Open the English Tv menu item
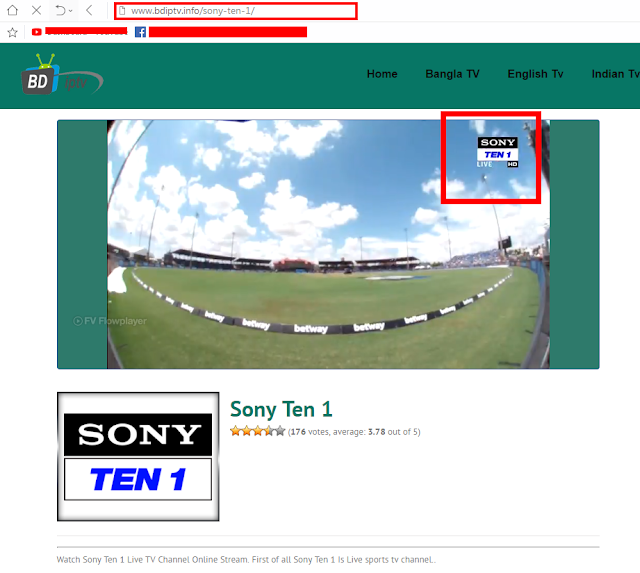Image resolution: width=640 pixels, height=573 pixels. (535, 74)
